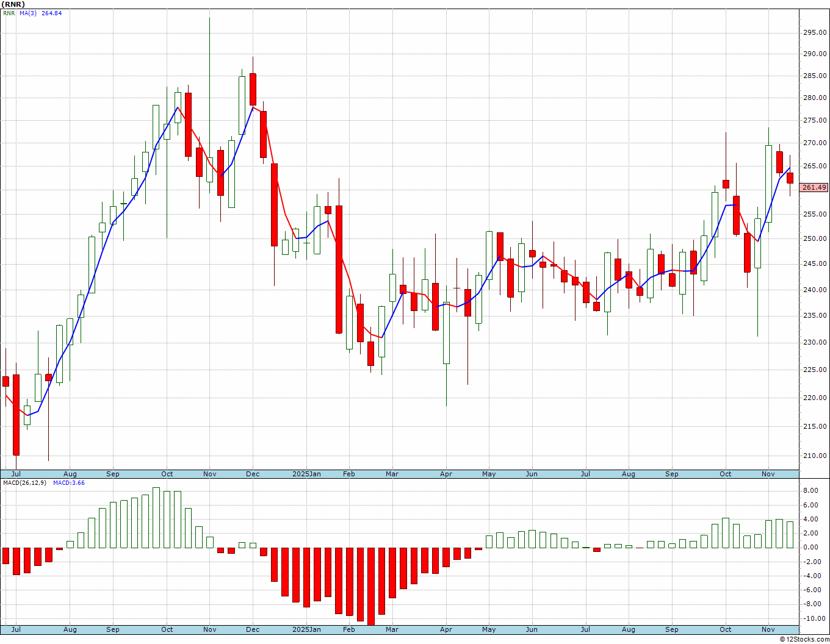Click May on the MACD panel time axis
Screen dimensions: 830x644
[489, 629]
